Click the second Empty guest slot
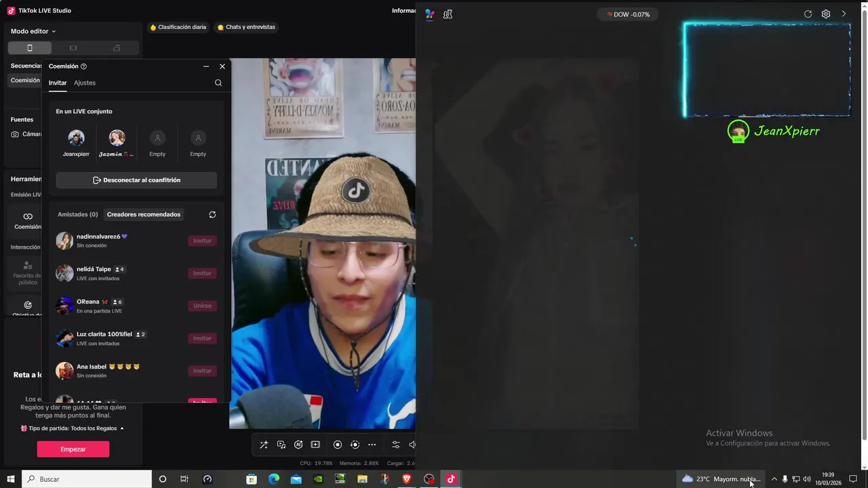The width and height of the screenshot is (868, 488). click(x=198, y=138)
